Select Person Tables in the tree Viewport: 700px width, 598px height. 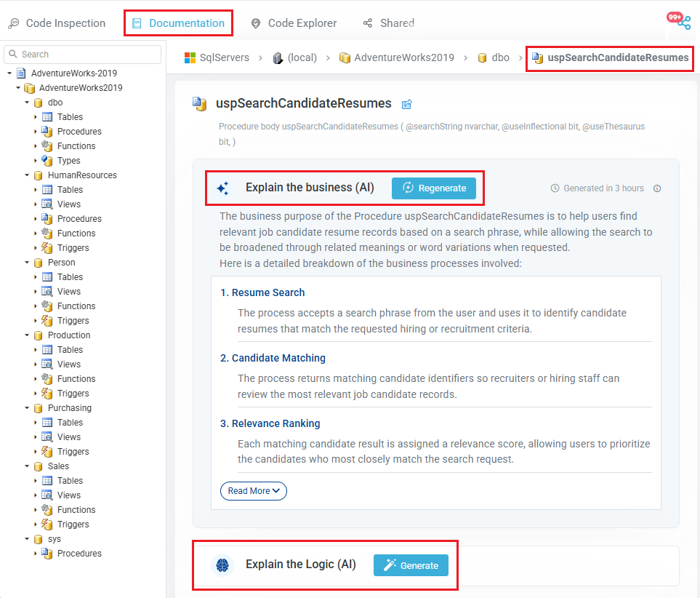point(70,276)
